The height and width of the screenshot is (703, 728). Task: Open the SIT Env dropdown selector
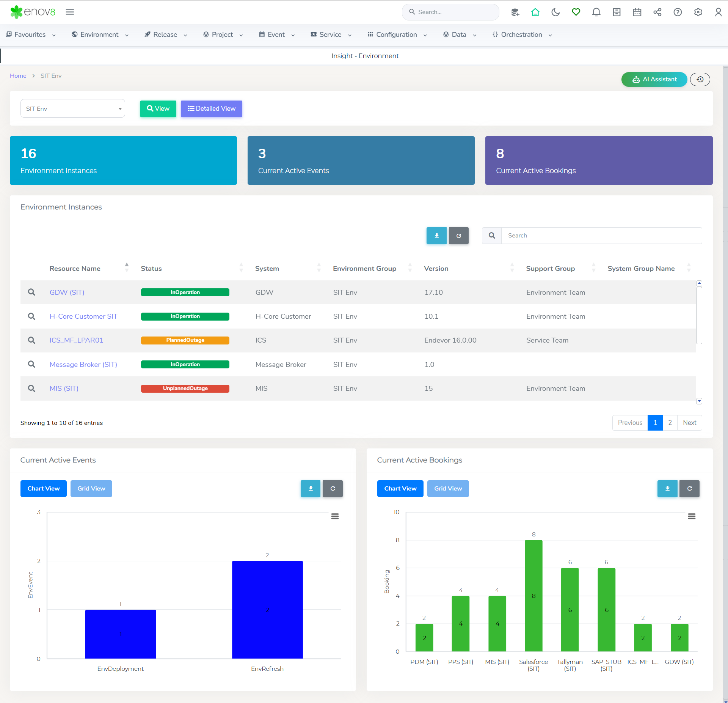click(73, 109)
